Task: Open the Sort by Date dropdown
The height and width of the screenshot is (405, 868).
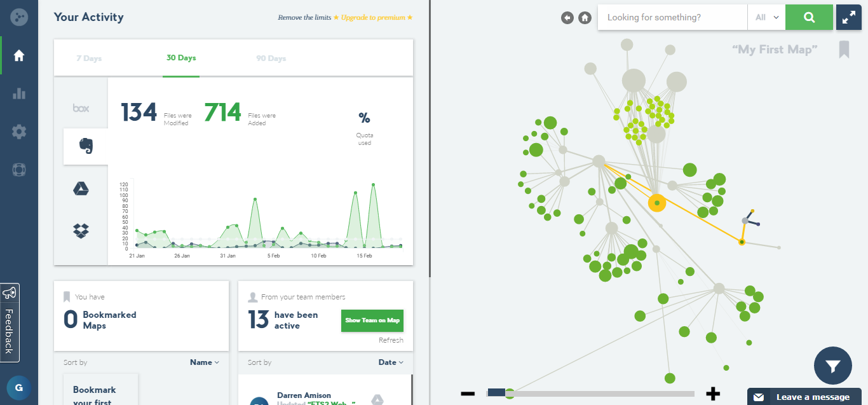Action: [x=391, y=362]
